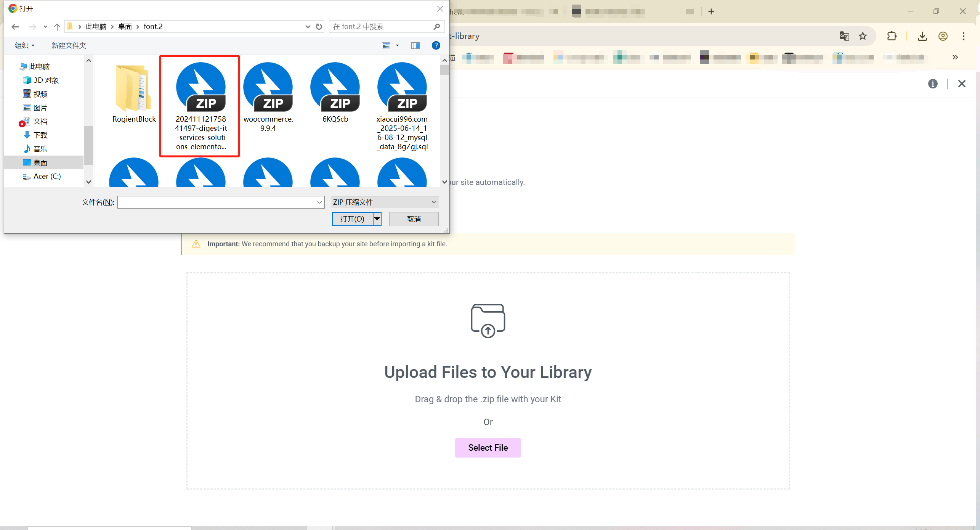Click the 文件名 filename input field
The image size is (980, 530).
pyautogui.click(x=217, y=202)
